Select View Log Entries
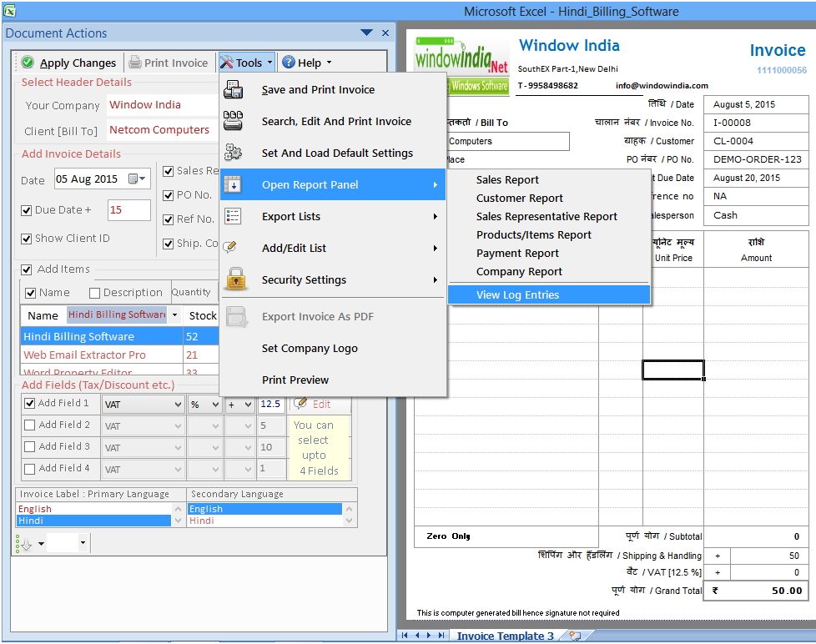The image size is (816, 644). (549, 295)
